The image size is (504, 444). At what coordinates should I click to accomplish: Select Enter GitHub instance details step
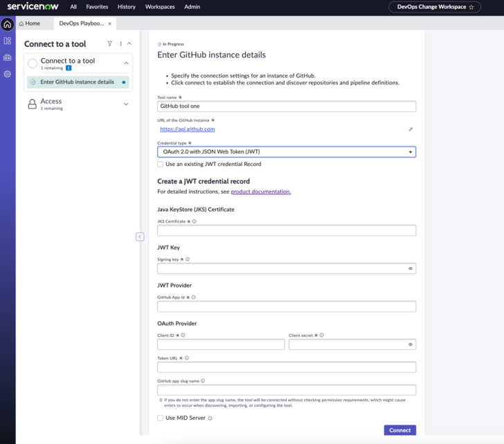(78, 82)
